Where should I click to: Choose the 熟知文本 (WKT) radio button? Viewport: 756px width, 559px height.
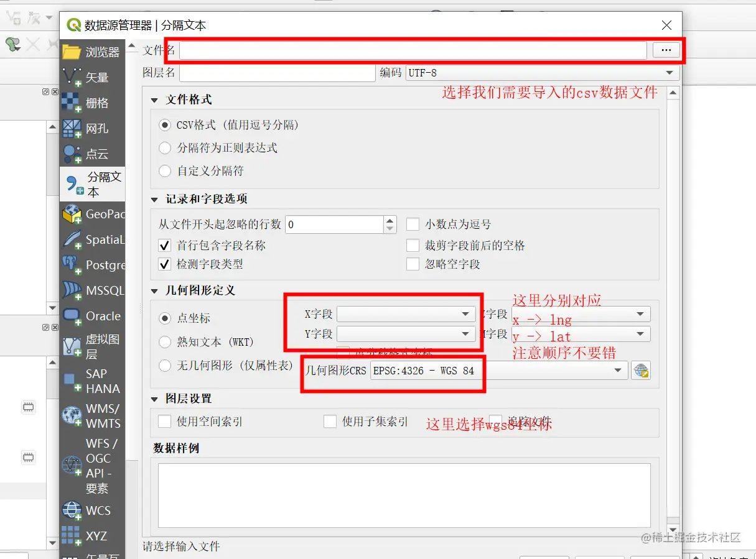click(x=165, y=341)
